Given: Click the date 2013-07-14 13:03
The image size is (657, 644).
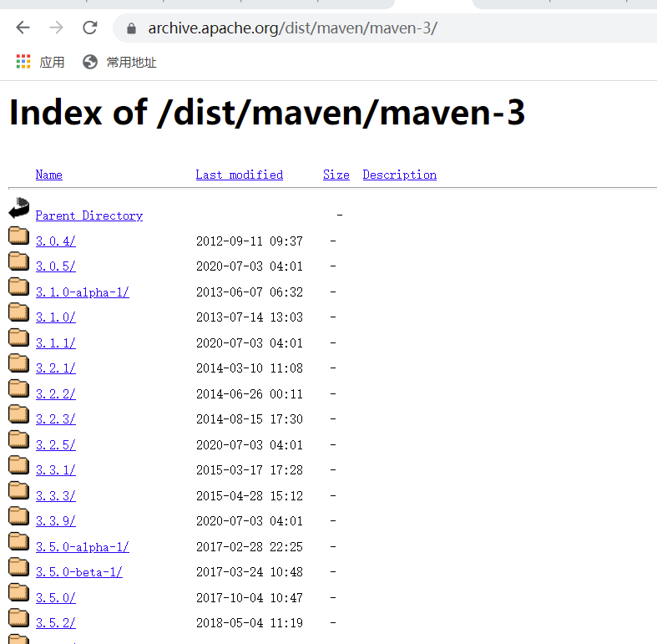Looking at the screenshot, I should [250, 317].
